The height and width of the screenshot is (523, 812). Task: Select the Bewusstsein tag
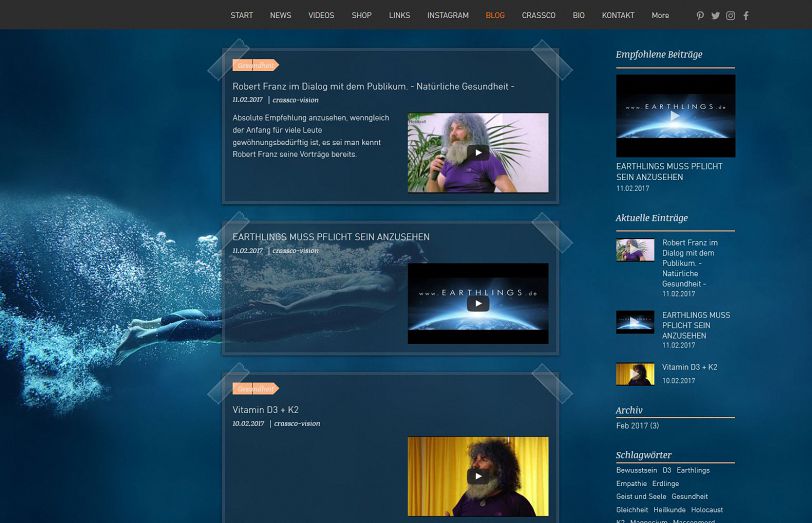(x=636, y=470)
